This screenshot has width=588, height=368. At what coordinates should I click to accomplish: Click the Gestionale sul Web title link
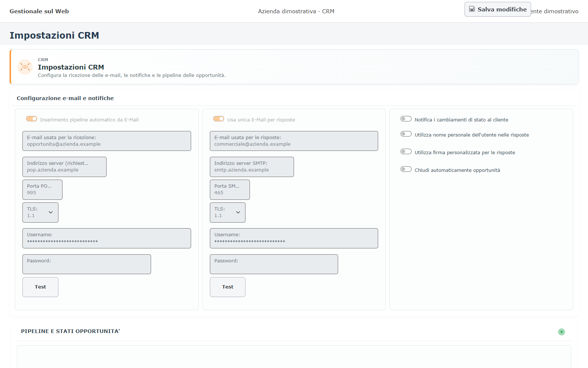39,11
